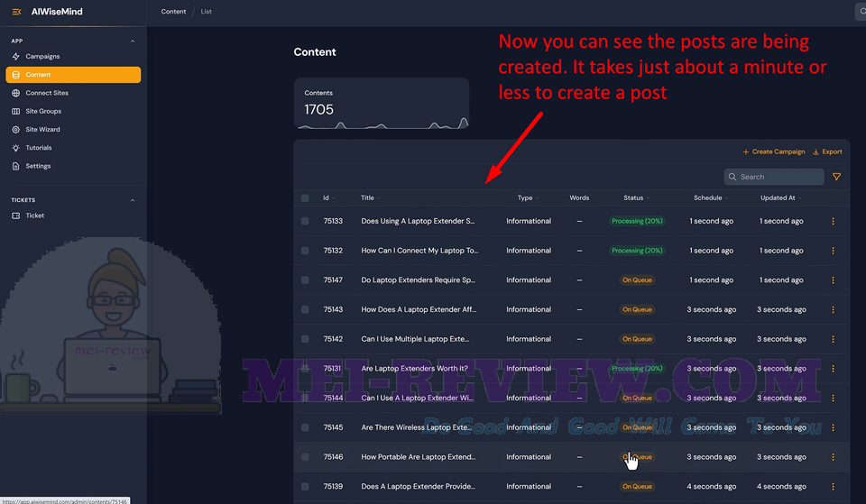This screenshot has width=866, height=504.
Task: Click the Export button
Action: tap(827, 151)
